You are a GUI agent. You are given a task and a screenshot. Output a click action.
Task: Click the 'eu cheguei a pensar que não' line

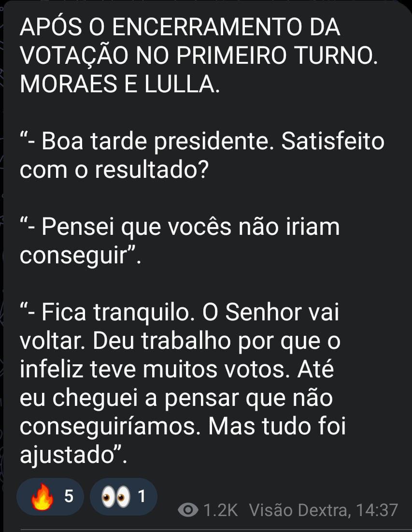tap(176, 398)
